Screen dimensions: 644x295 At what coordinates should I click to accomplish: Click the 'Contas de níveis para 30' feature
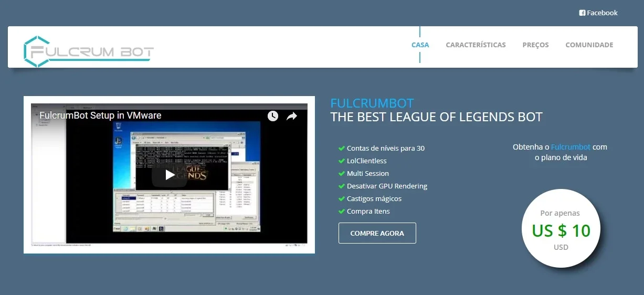pyautogui.click(x=386, y=148)
